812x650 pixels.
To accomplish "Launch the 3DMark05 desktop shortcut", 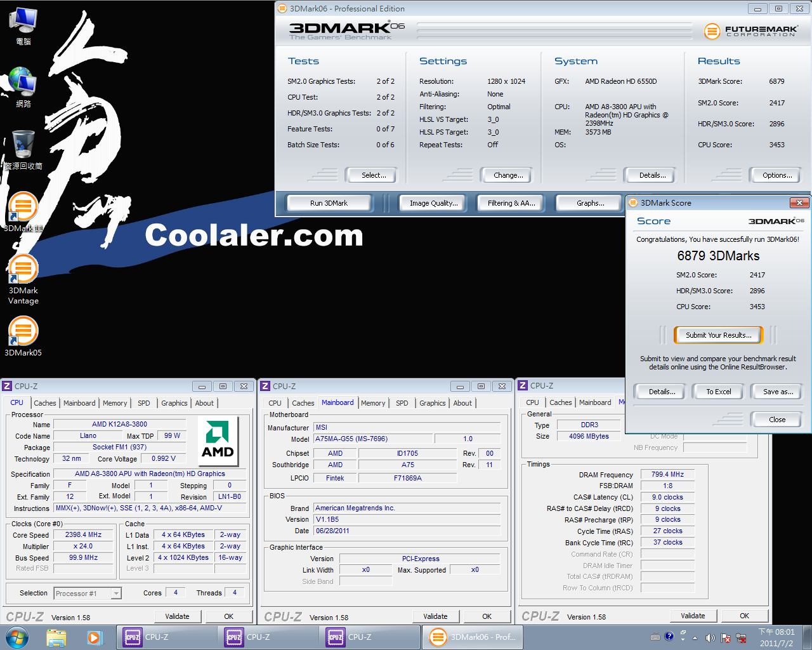I will (x=23, y=336).
